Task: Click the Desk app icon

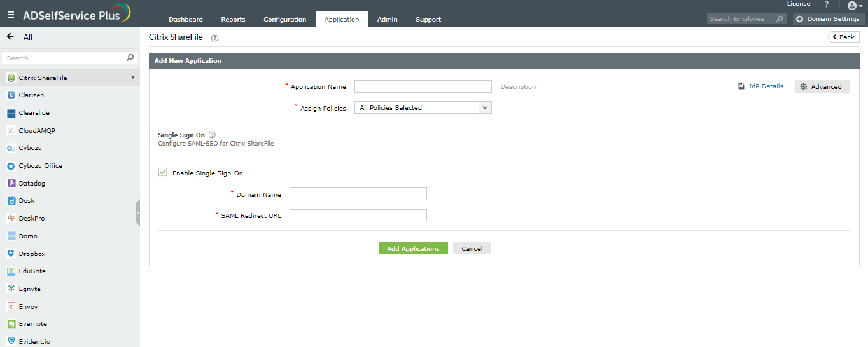Action: click(x=11, y=201)
